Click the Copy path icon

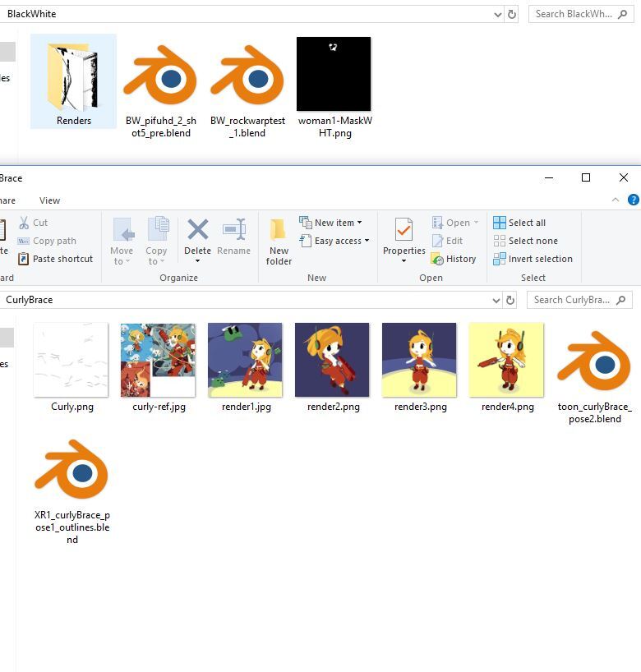[23, 241]
